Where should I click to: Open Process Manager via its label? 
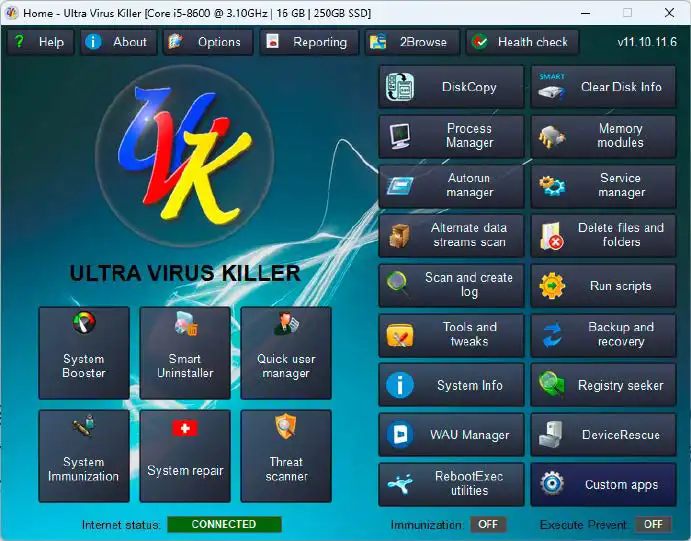469,136
